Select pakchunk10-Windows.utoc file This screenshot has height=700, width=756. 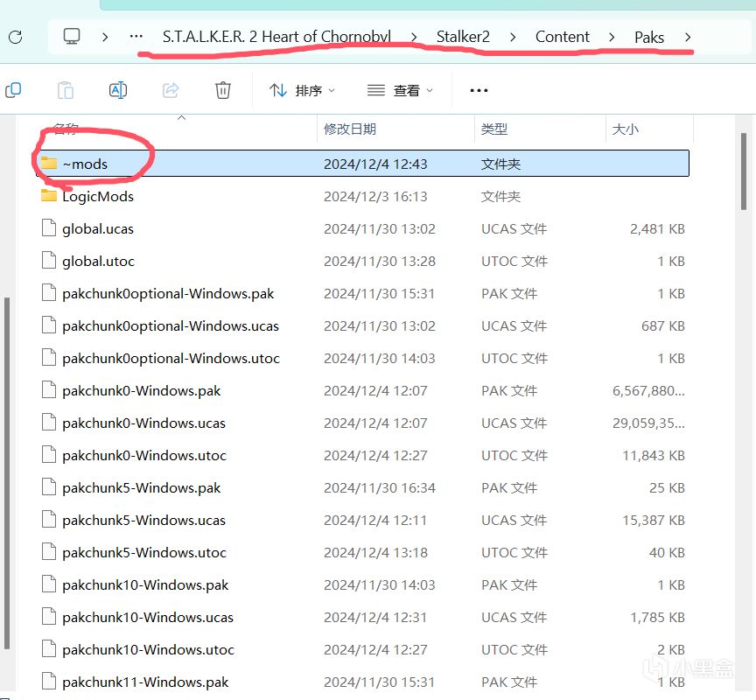(362, 649)
